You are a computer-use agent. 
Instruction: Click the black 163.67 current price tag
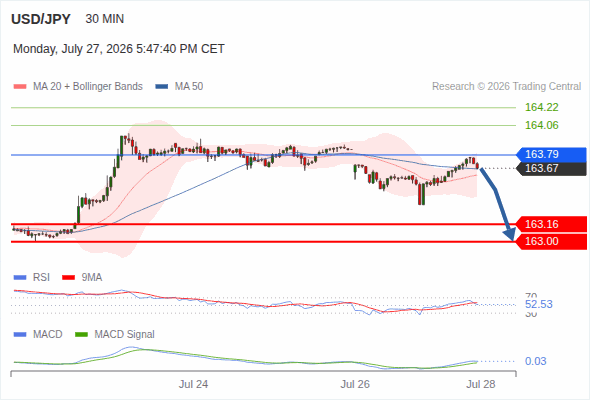coord(551,168)
